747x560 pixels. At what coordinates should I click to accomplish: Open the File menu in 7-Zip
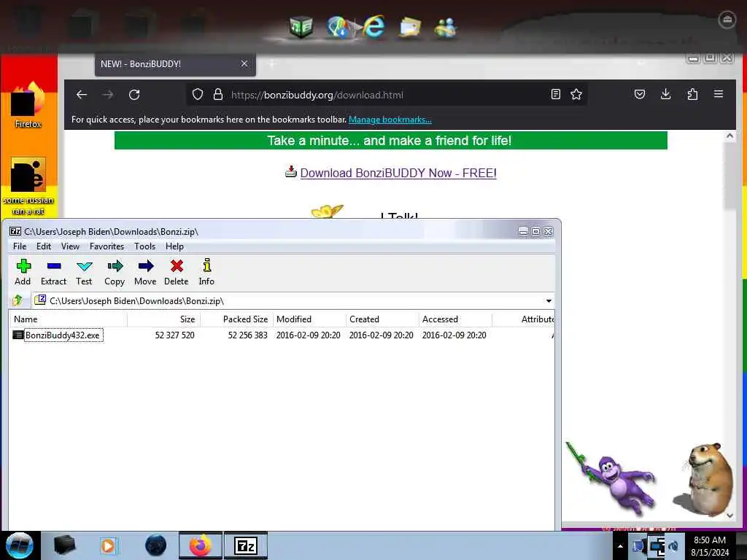[x=20, y=246]
